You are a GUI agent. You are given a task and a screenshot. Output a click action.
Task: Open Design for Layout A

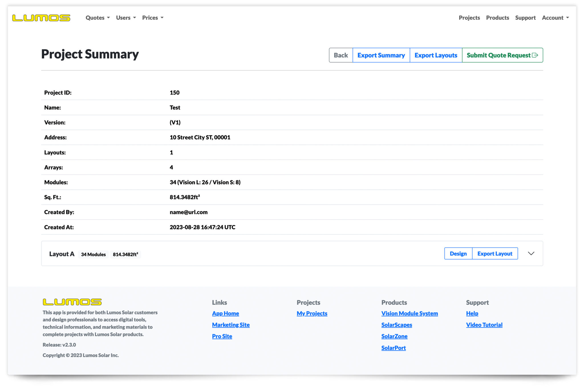(x=458, y=253)
